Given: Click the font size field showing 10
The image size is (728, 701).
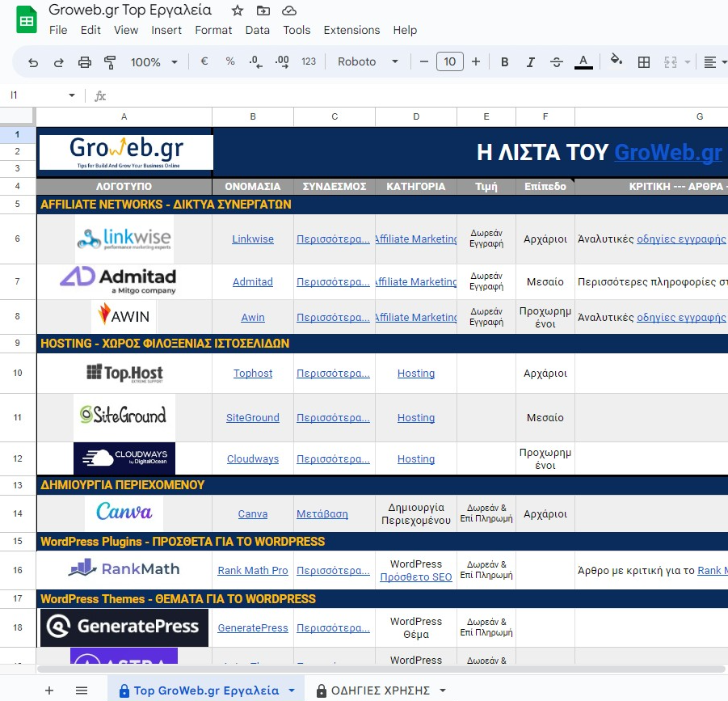Looking at the screenshot, I should pyautogui.click(x=450, y=61).
